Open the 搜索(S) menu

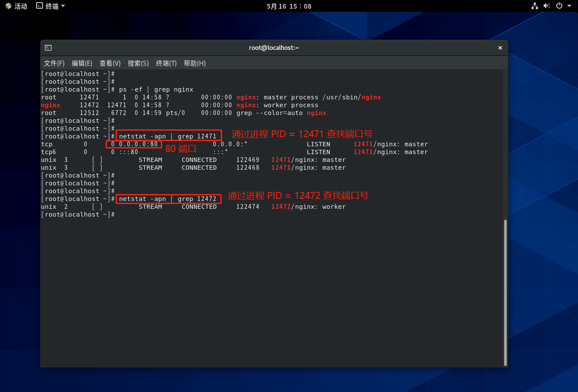pyautogui.click(x=138, y=63)
